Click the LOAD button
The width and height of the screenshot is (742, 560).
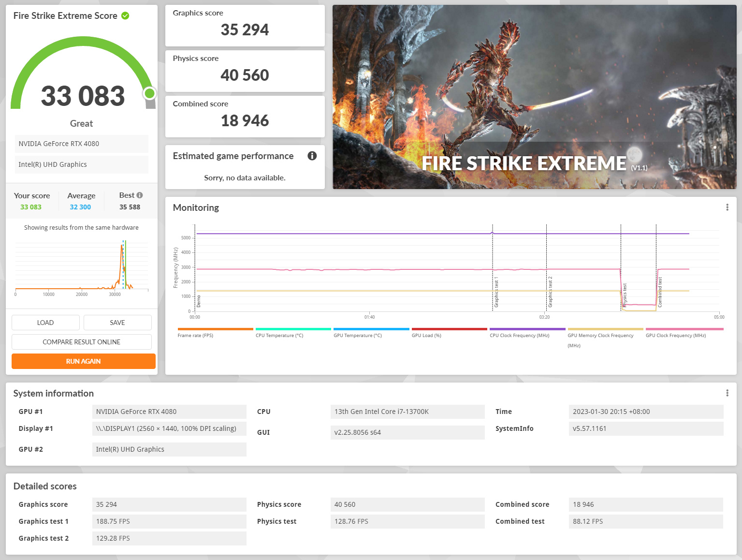tap(45, 323)
